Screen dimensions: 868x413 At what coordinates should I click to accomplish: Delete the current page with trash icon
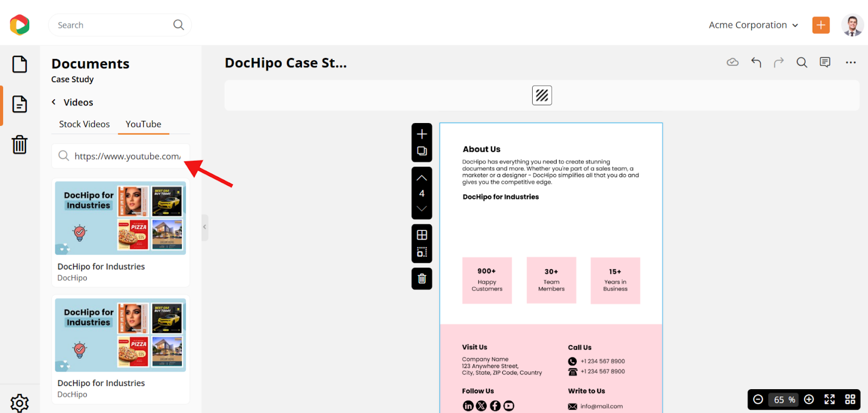(422, 279)
